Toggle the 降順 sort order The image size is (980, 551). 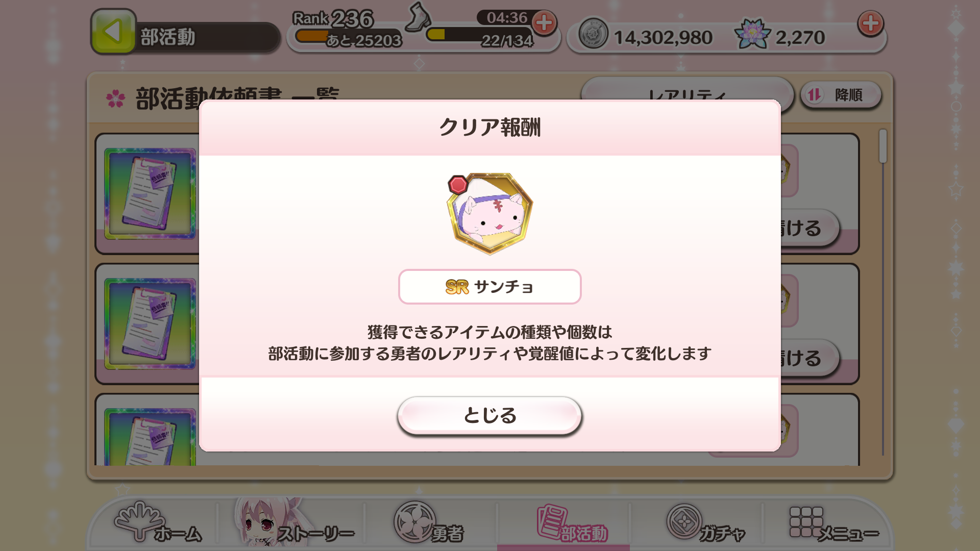click(840, 94)
